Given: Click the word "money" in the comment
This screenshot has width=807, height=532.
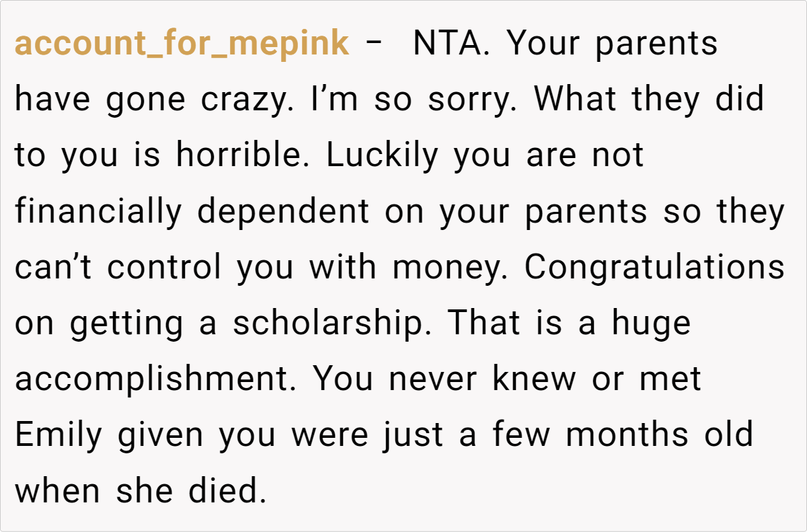Looking at the screenshot, I should pyautogui.click(x=450, y=268).
